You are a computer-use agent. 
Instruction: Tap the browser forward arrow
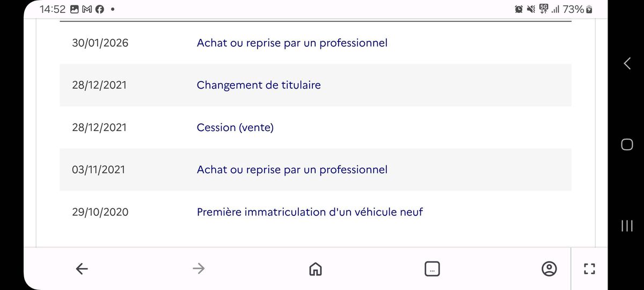coord(199,269)
